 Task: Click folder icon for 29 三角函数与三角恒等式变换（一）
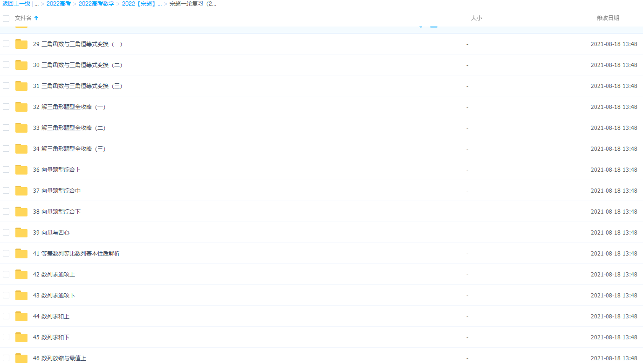point(21,44)
